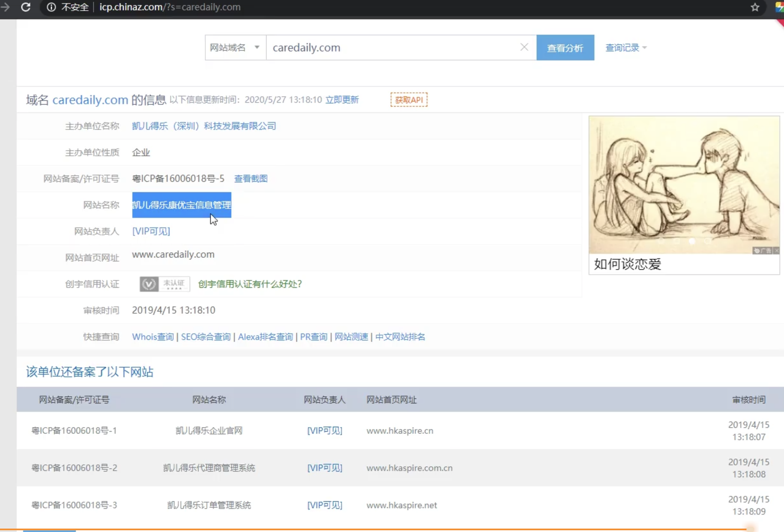784x532 pixels.
Task: Click the forward navigation arrow
Action: (x=5, y=7)
